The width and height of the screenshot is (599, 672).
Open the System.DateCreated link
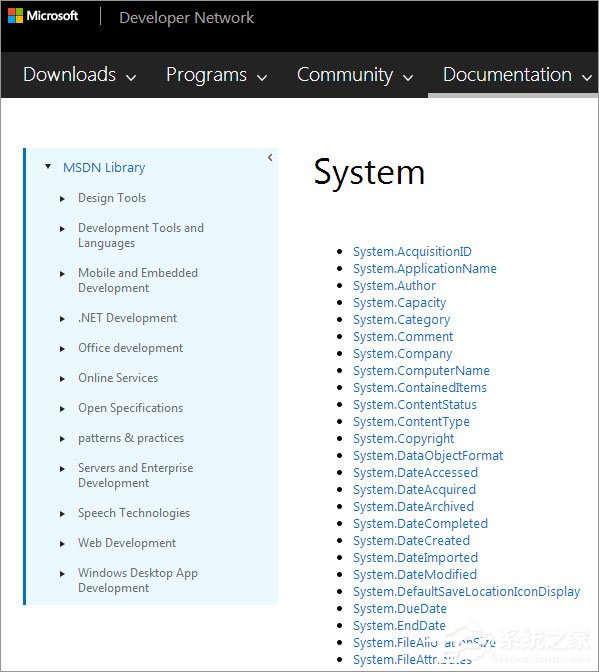click(x=411, y=540)
